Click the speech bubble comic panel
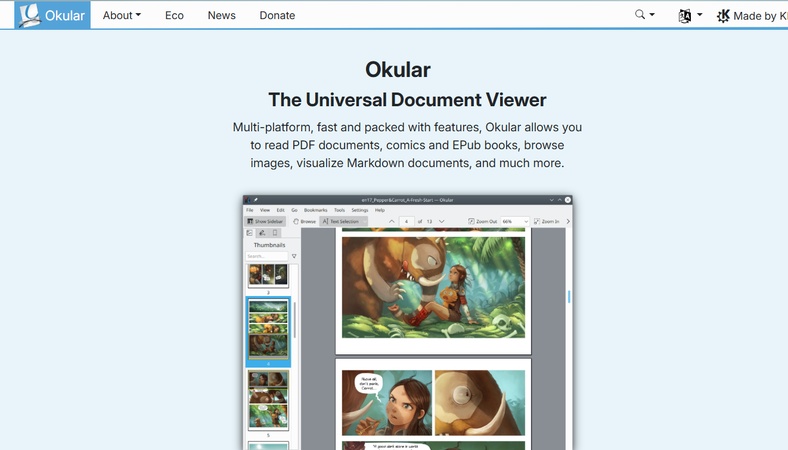Viewport: 788px width, 450px height. pos(387,403)
